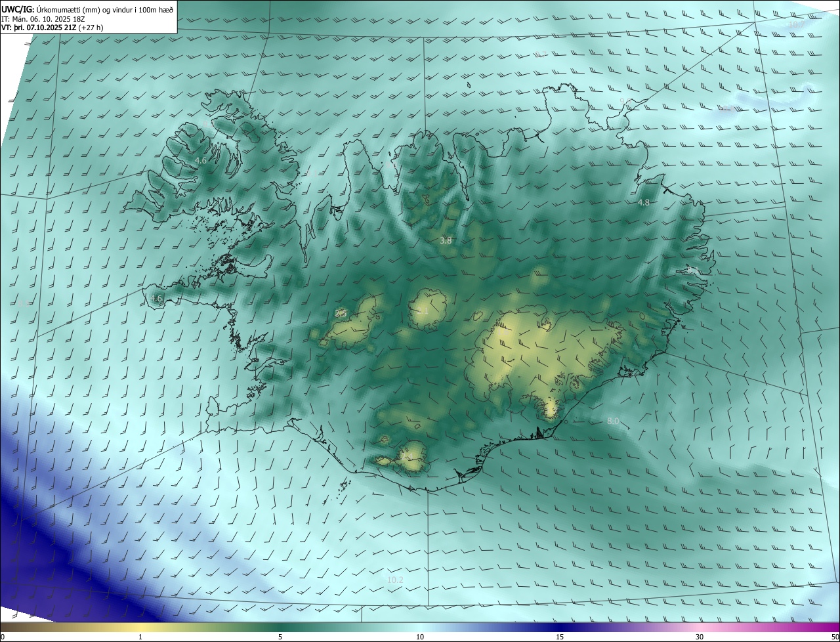Click the VT valid time 07.10.2025 21Z line

tap(52, 28)
